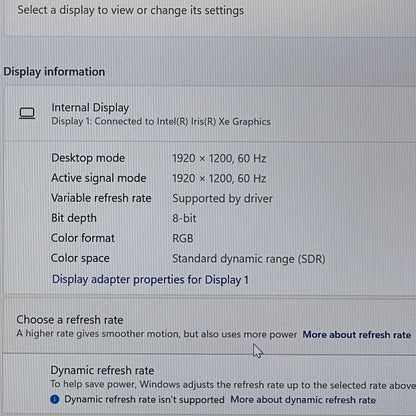Click the Variable refresh rate label

(101, 198)
